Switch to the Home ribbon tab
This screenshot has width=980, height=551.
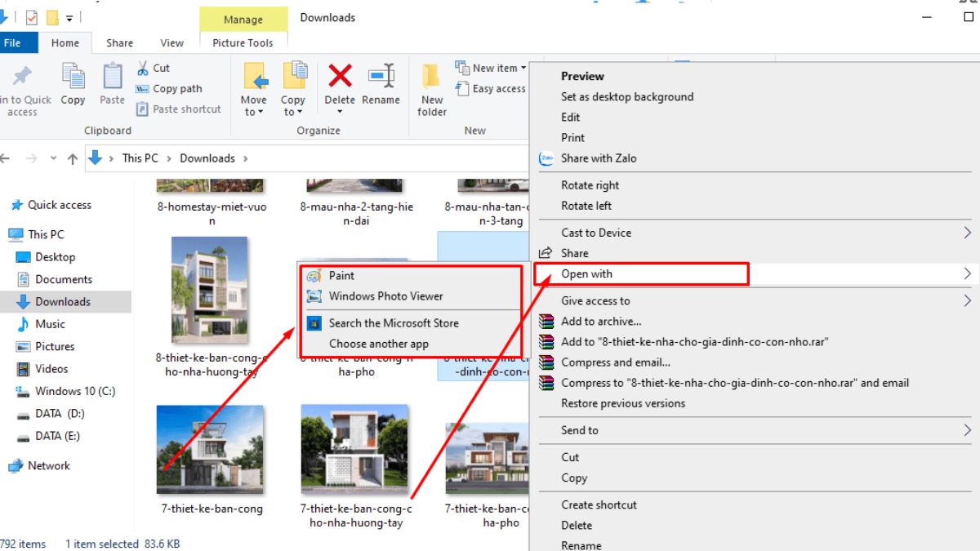pyautogui.click(x=65, y=43)
